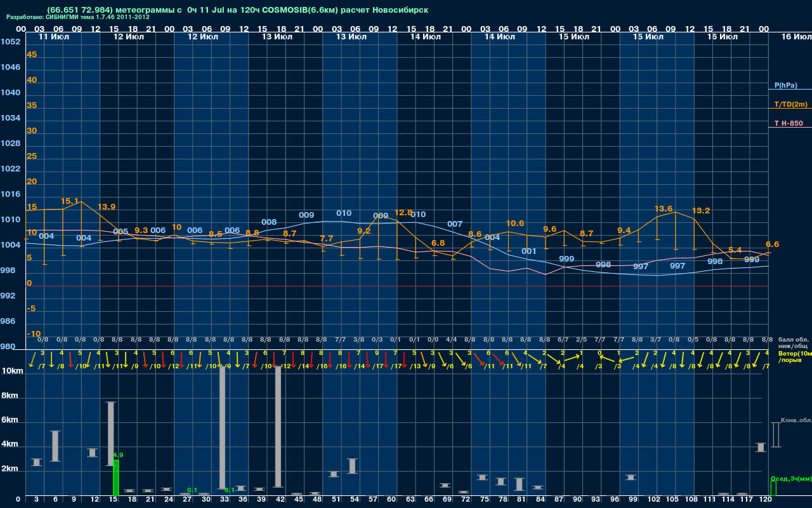
Task: Select the T/TD(2m) legend label
Action: pyautogui.click(x=790, y=104)
